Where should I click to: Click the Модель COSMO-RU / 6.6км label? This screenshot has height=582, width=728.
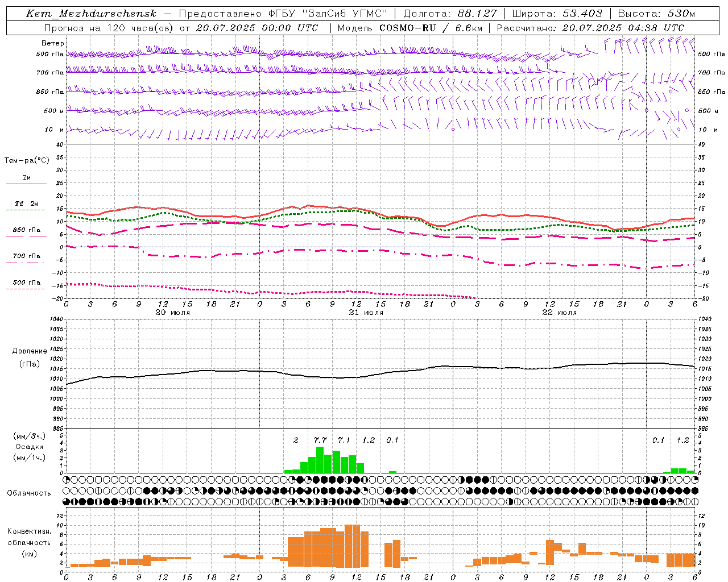410,28
